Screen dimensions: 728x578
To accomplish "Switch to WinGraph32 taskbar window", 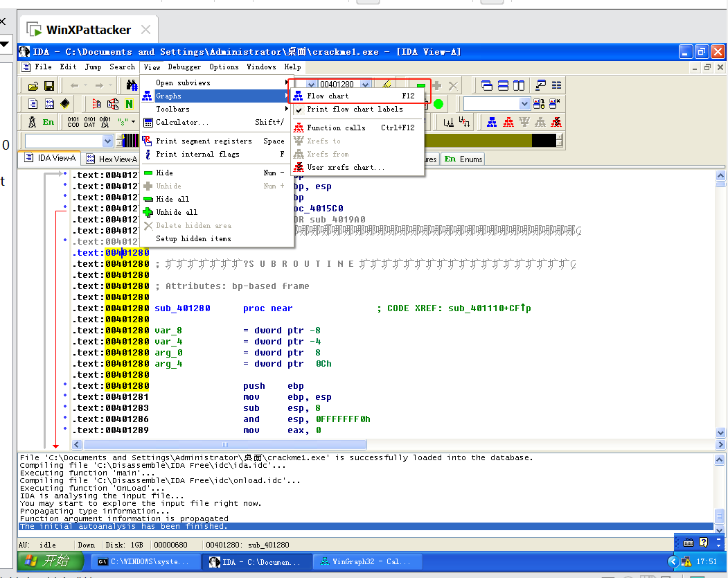I will [368, 562].
